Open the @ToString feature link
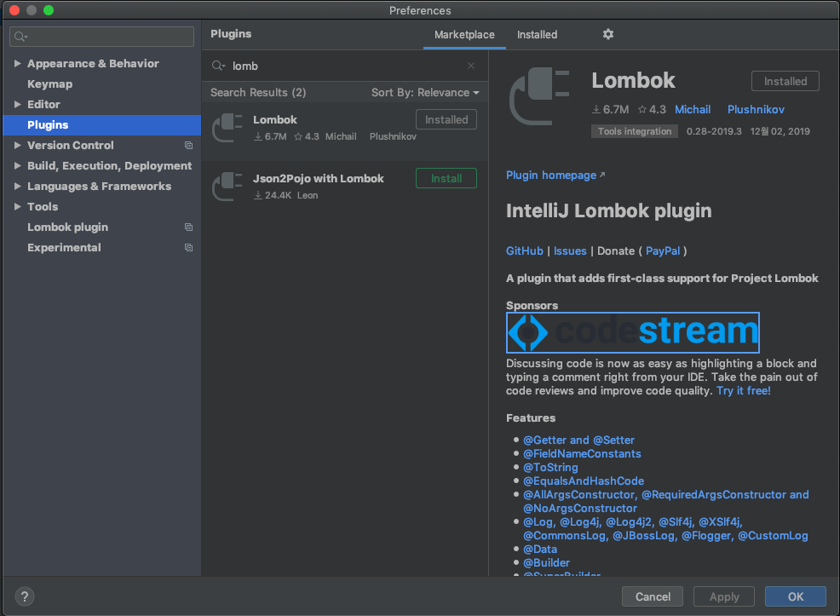 [x=550, y=467]
